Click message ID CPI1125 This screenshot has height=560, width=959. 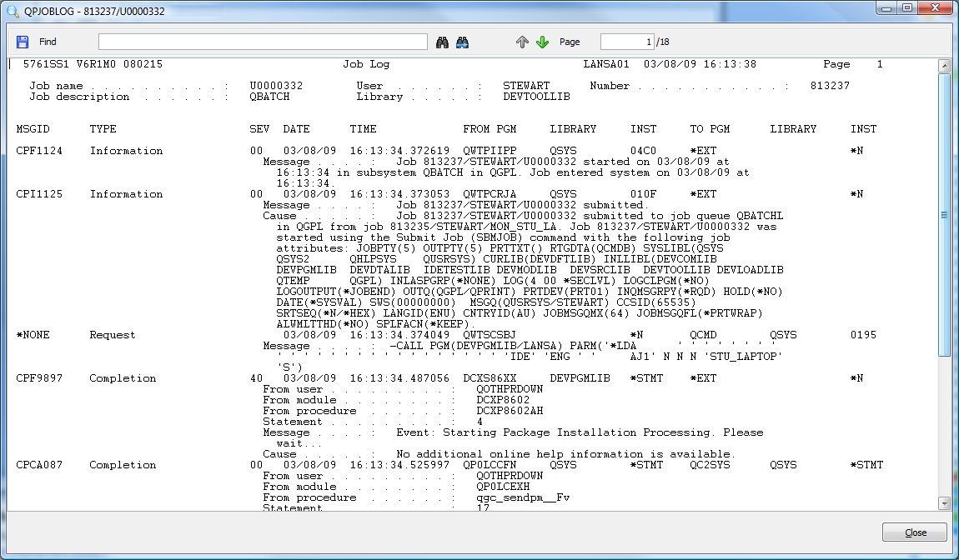pyautogui.click(x=39, y=194)
